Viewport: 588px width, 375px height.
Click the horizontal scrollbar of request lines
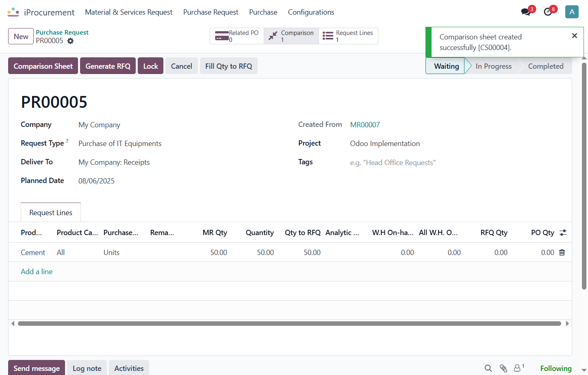pos(289,324)
